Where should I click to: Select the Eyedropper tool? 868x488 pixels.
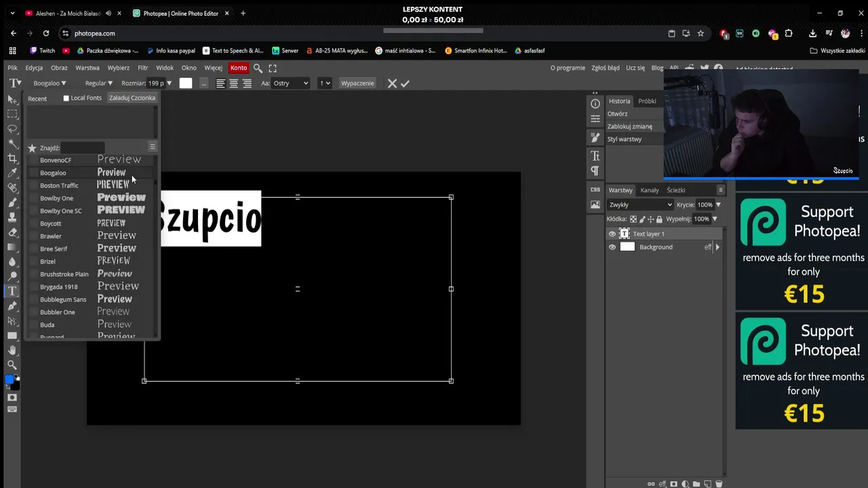click(x=12, y=174)
